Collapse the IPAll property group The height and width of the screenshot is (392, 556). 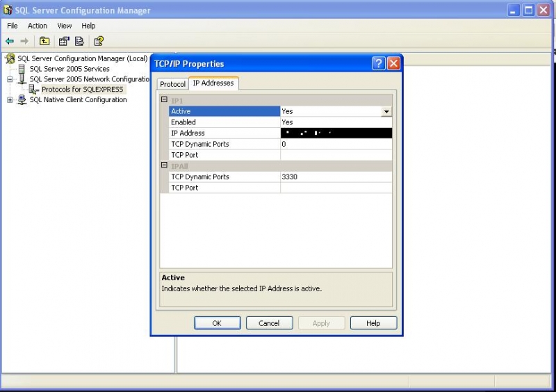[165, 166]
